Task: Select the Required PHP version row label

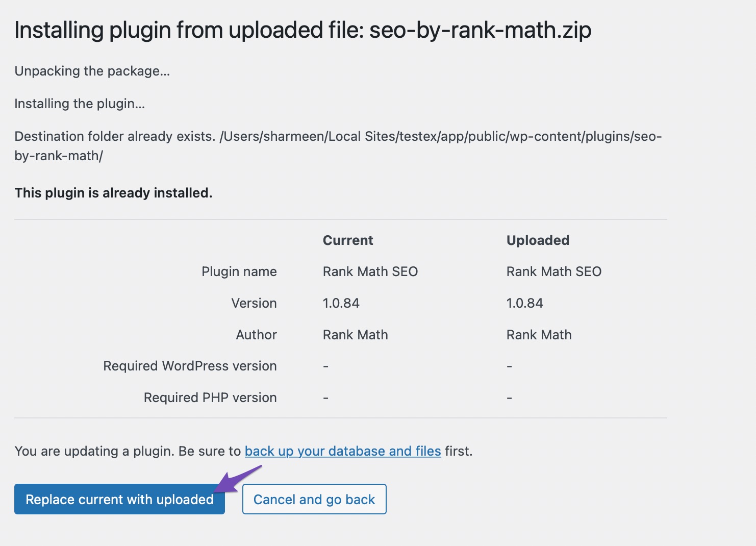Action: click(210, 398)
